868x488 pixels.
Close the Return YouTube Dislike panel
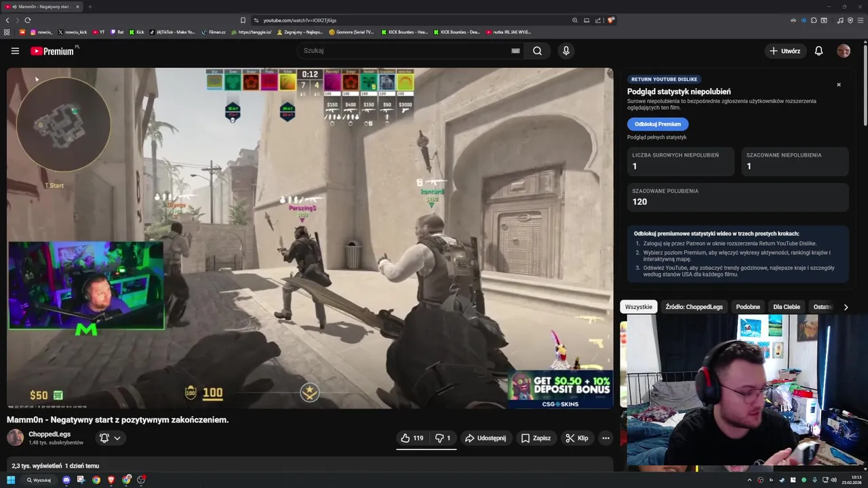839,85
